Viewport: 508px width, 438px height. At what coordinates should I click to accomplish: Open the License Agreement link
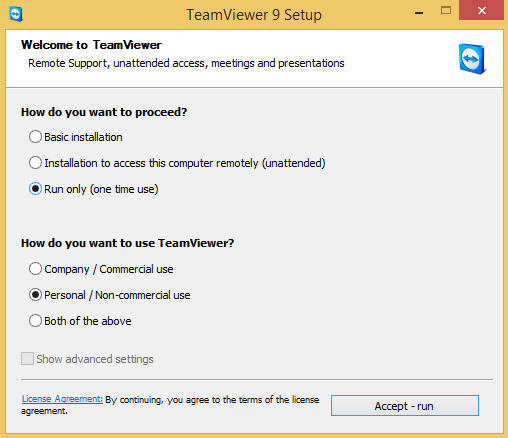pos(62,399)
